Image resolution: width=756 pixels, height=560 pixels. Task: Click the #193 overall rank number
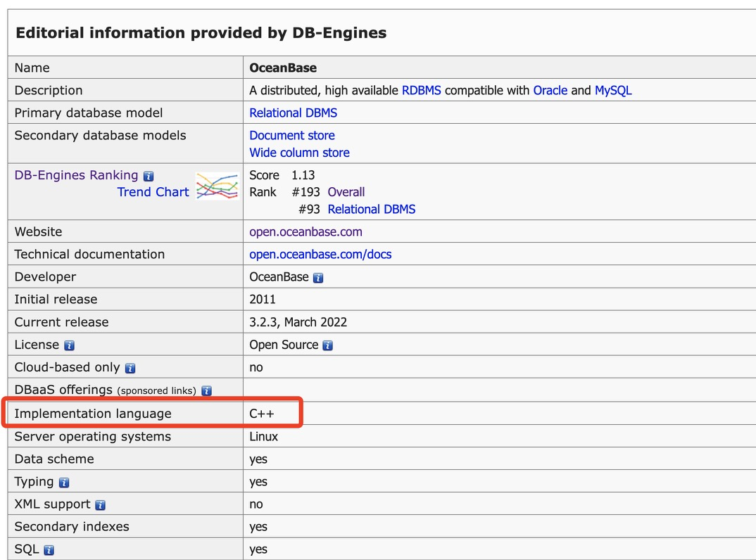(x=306, y=192)
